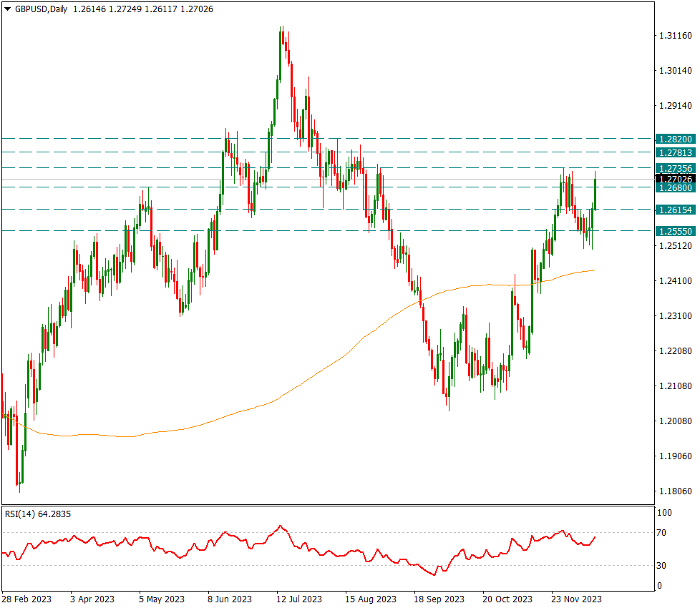Click the 1.27356 price level label
Image resolution: width=700 pixels, height=608 pixels.
click(676, 168)
